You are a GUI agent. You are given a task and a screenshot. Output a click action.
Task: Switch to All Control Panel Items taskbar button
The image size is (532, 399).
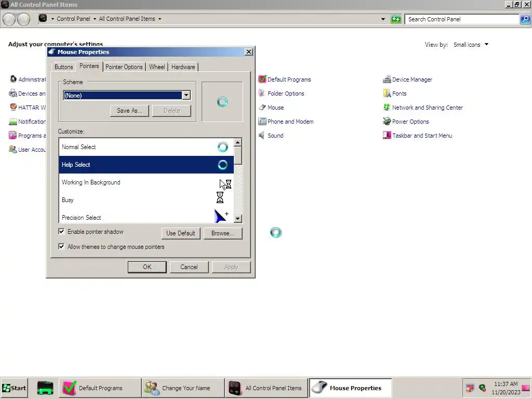click(x=267, y=388)
